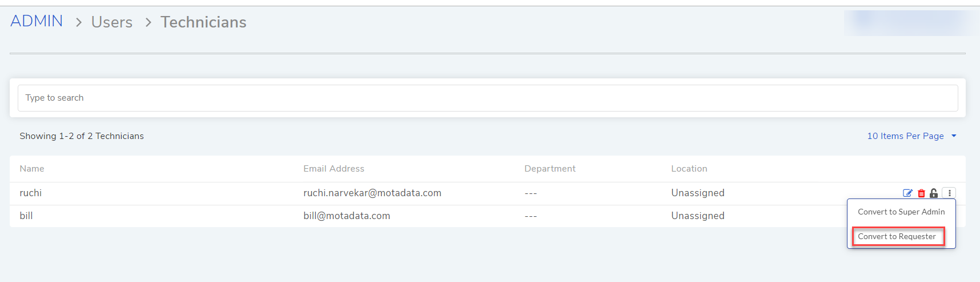Navigate to Users breadcrumb
Image resolution: width=980 pixels, height=282 pixels.
[112, 22]
